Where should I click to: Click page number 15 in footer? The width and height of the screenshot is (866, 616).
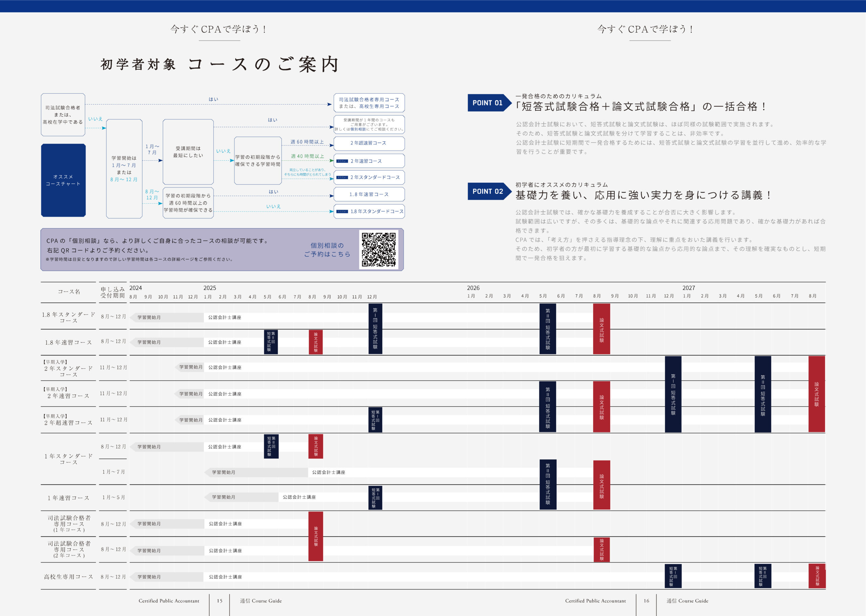[x=220, y=600]
